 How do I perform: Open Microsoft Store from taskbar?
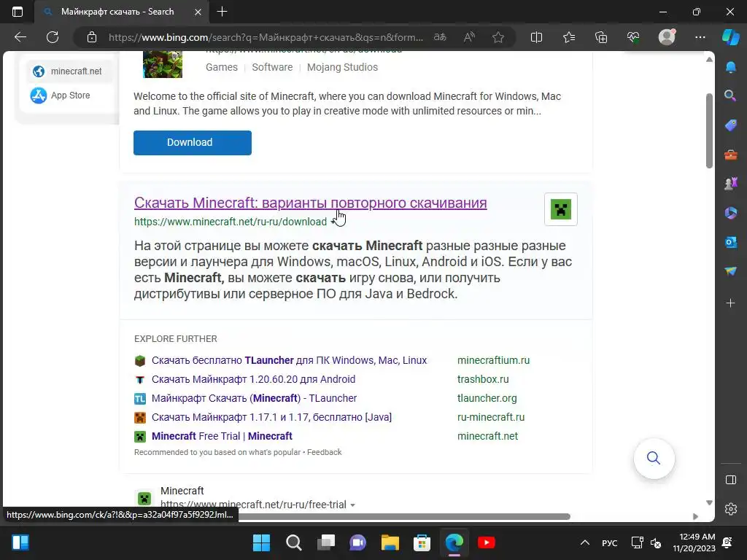tap(422, 542)
